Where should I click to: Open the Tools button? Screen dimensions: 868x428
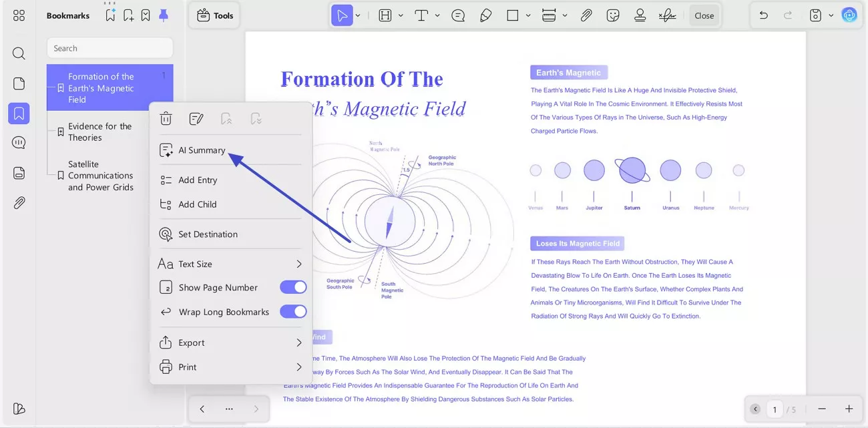pos(214,15)
